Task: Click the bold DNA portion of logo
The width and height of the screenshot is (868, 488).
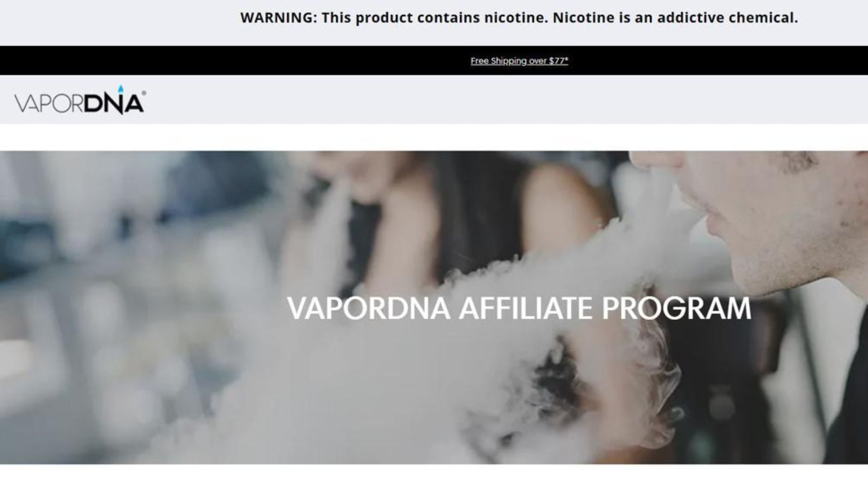Action: [113, 104]
